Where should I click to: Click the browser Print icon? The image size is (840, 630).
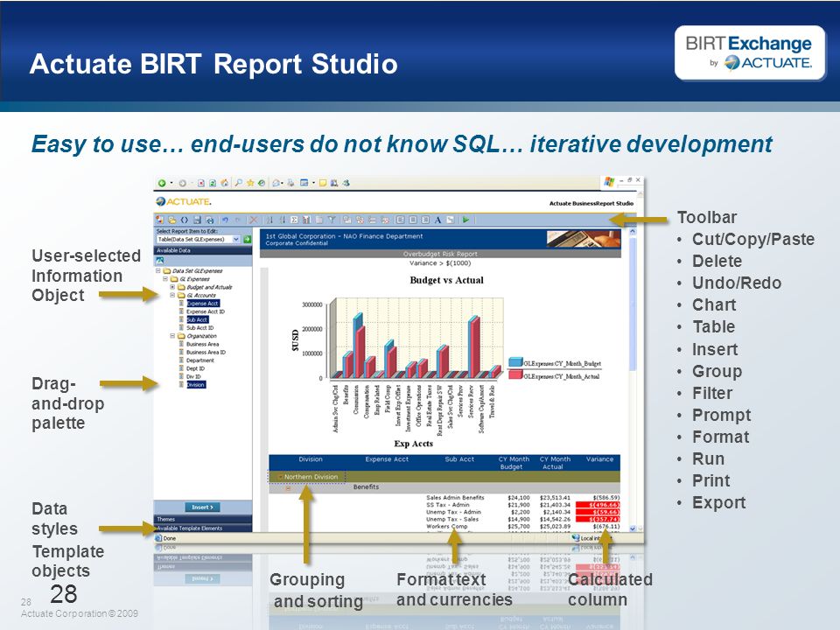pyautogui.click(x=290, y=183)
